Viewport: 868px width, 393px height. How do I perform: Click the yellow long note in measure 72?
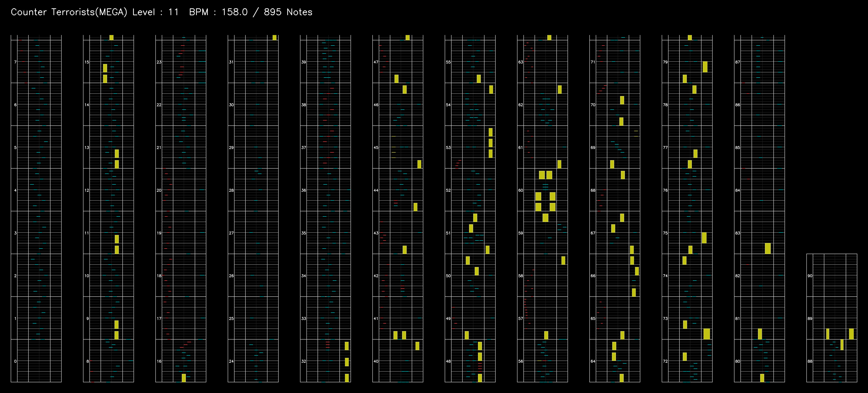click(x=685, y=357)
